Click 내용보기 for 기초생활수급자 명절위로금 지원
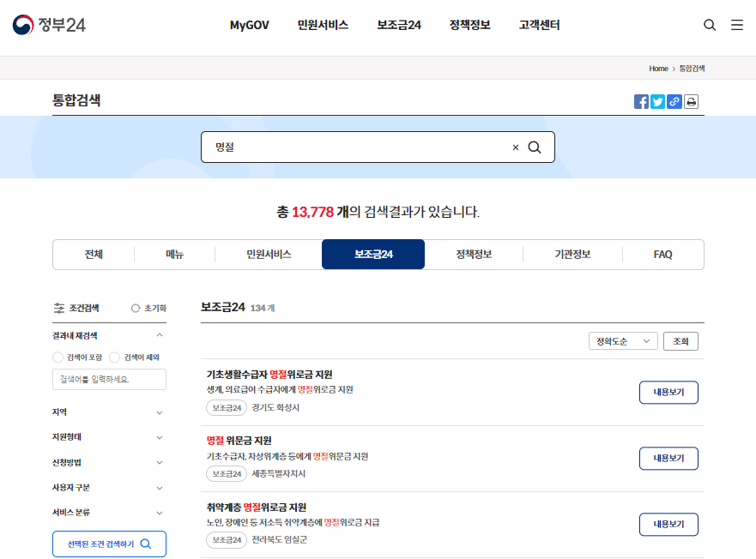The image size is (756, 559). coord(668,393)
